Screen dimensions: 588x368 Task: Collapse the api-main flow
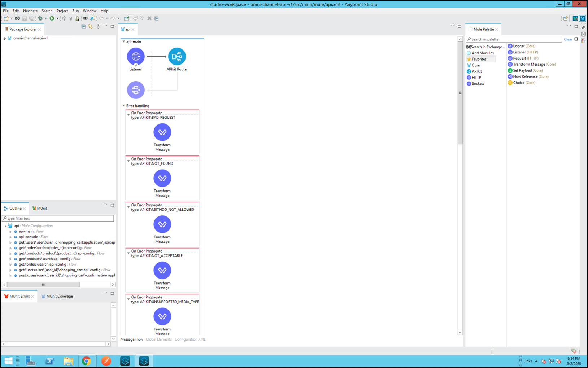pyautogui.click(x=124, y=42)
